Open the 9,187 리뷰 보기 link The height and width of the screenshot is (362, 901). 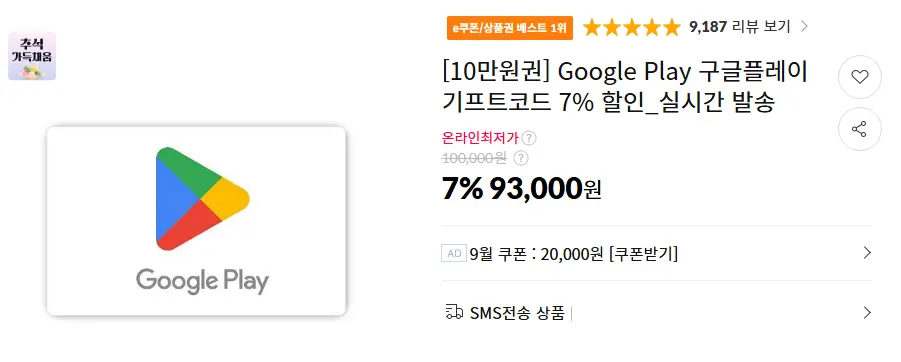(x=740, y=26)
